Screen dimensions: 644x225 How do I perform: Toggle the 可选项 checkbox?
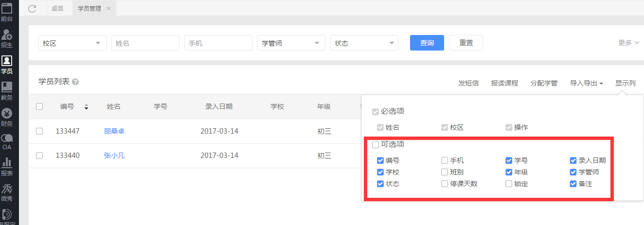pyautogui.click(x=376, y=144)
